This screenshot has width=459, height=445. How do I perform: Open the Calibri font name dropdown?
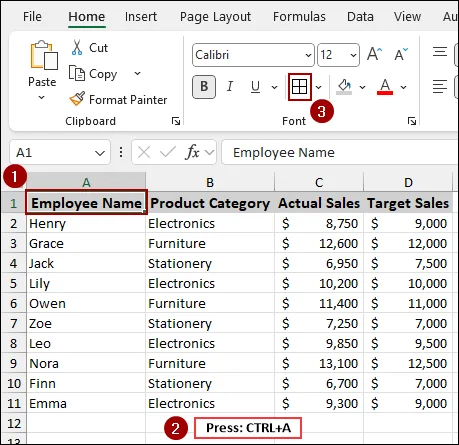click(309, 55)
